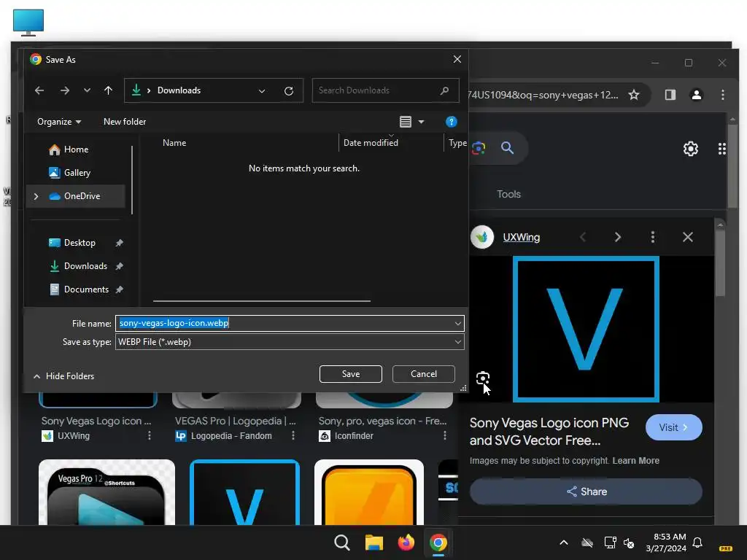Open the Learn More copyright link
Viewport: 747px width, 560px height.
pyautogui.click(x=635, y=461)
